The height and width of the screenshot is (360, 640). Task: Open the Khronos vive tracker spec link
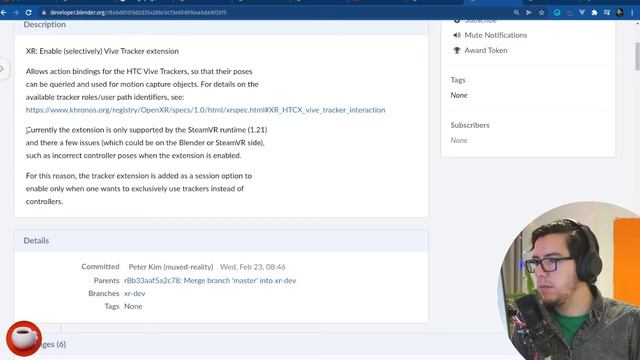(205, 110)
